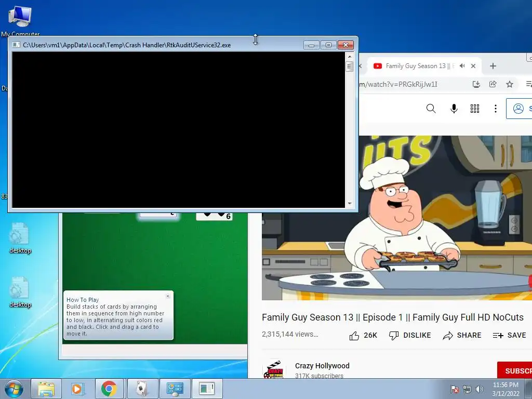Start voice search with microphone icon
This screenshot has height=399, width=532.
point(454,109)
